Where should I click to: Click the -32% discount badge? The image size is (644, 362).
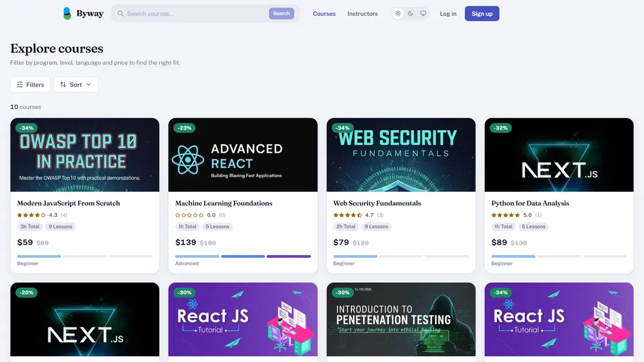tap(501, 128)
